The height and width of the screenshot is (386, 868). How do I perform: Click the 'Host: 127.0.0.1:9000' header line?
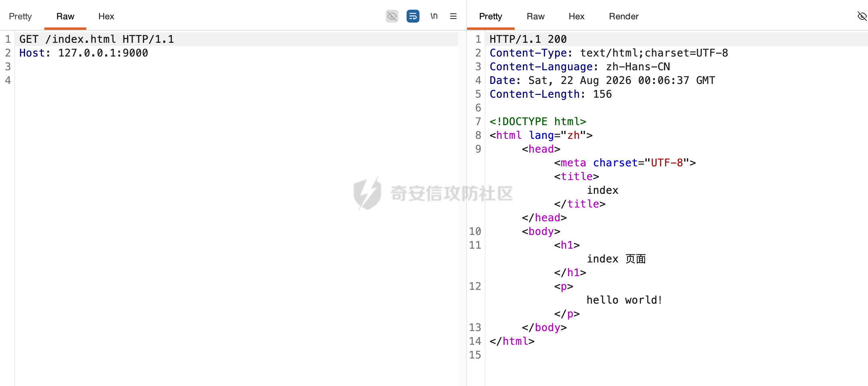pyautogui.click(x=84, y=53)
